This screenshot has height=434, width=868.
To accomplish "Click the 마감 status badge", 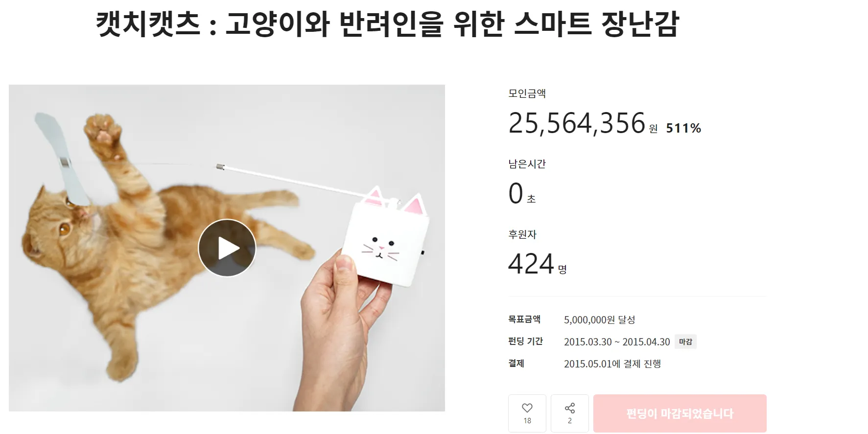I will (x=685, y=342).
